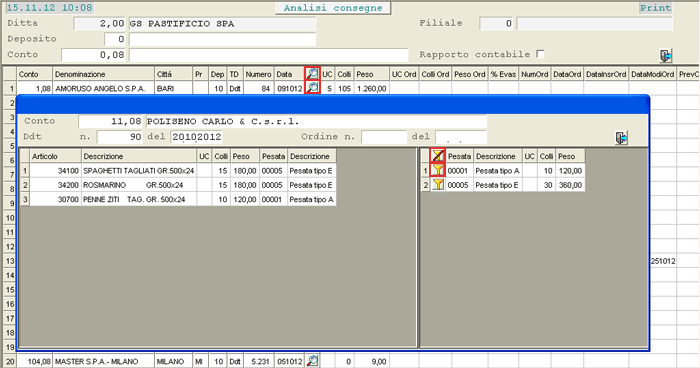Apply filter funnel for Pesata tipo A
700x368 pixels.
tap(438, 170)
